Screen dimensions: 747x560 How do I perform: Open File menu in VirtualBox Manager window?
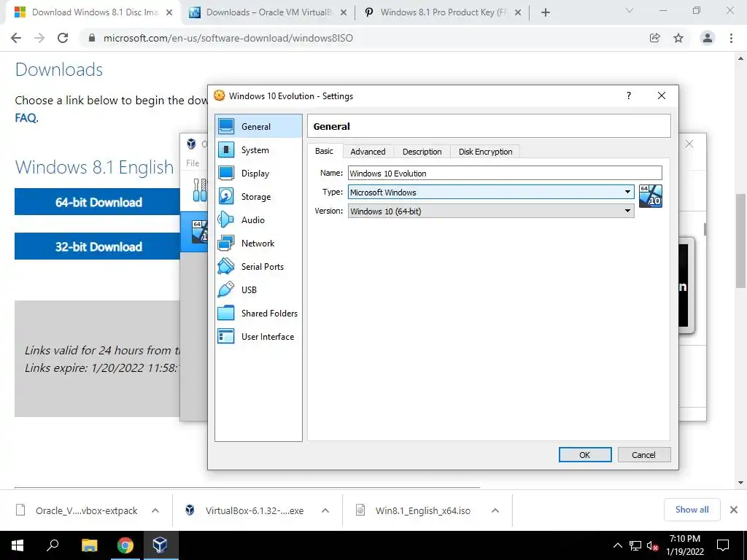pos(193,163)
